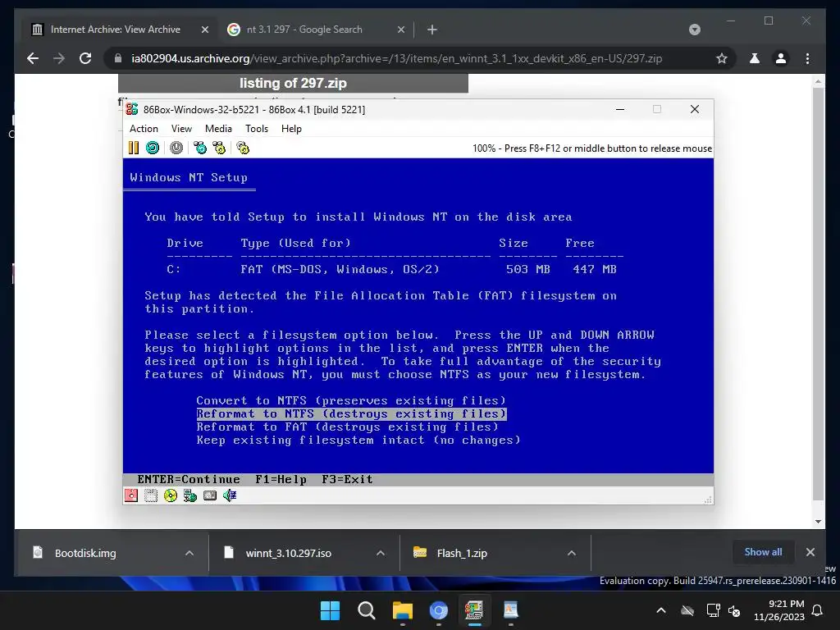840x630 pixels.
Task: Open the downloaded Bootdisk.img file
Action: 85,554
